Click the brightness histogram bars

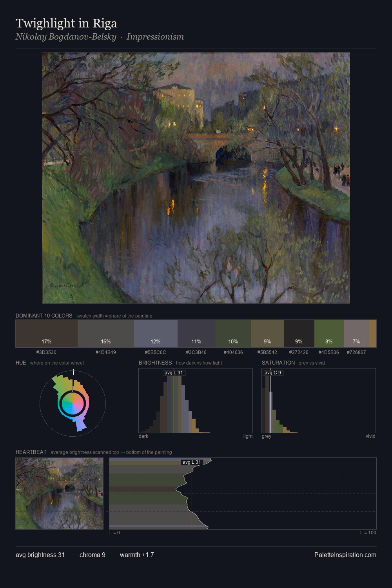click(196, 401)
